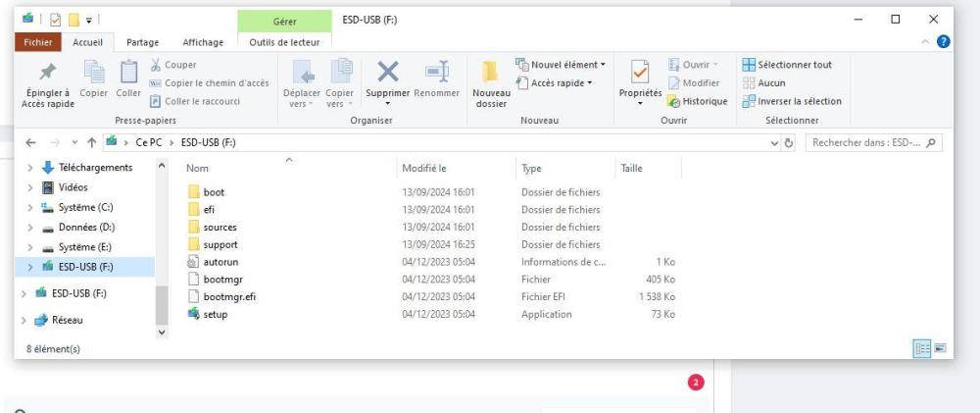Switch to details view icon

pos(922,348)
